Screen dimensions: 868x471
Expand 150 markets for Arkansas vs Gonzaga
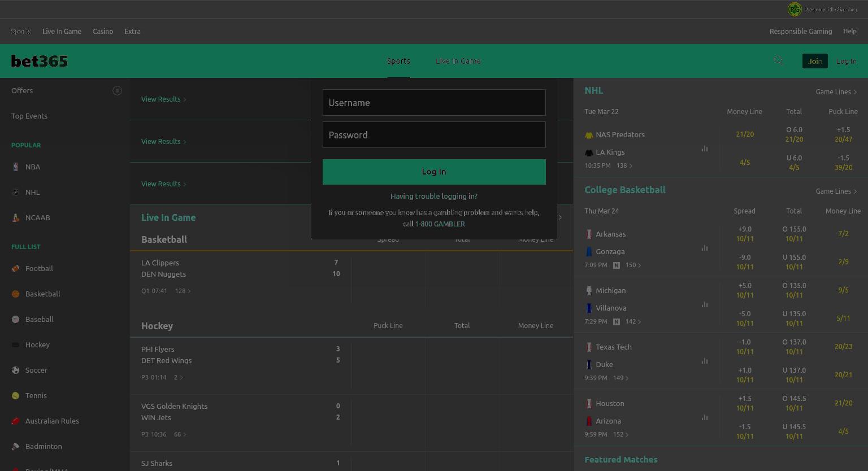pos(633,265)
